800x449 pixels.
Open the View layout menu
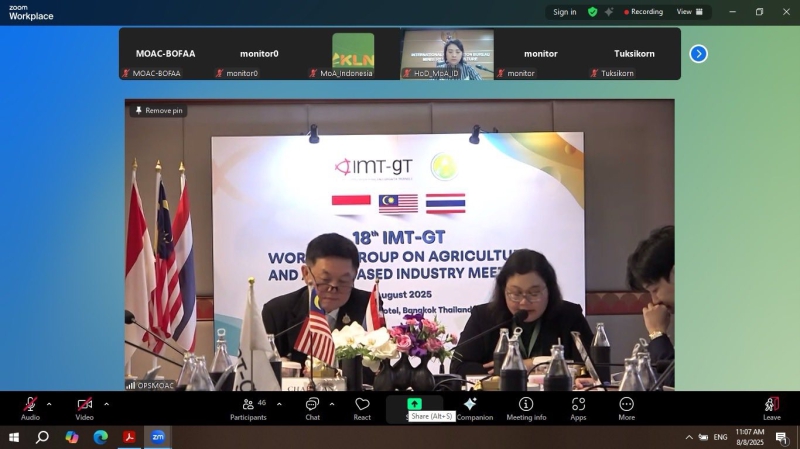[x=689, y=12]
